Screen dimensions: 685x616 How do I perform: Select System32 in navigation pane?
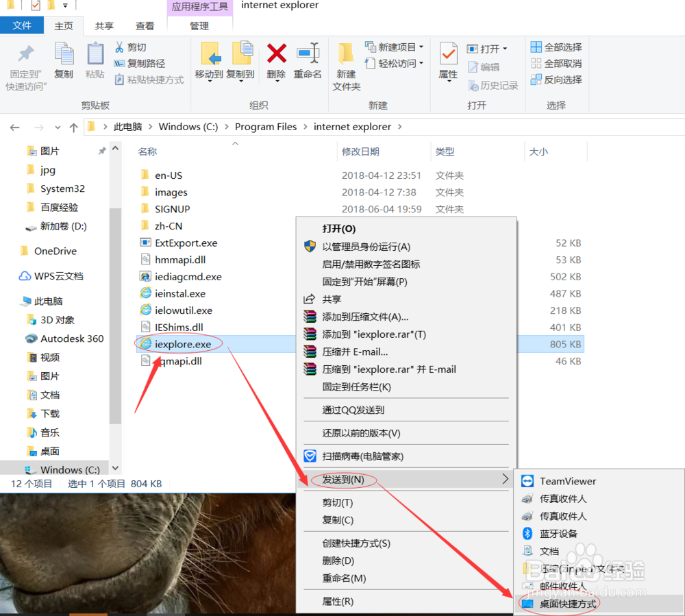pos(55,188)
